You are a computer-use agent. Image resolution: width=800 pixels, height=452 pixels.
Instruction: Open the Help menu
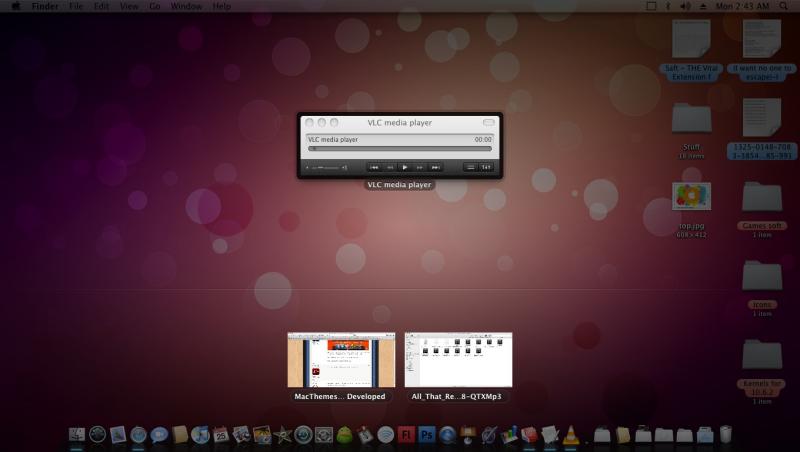(x=221, y=6)
